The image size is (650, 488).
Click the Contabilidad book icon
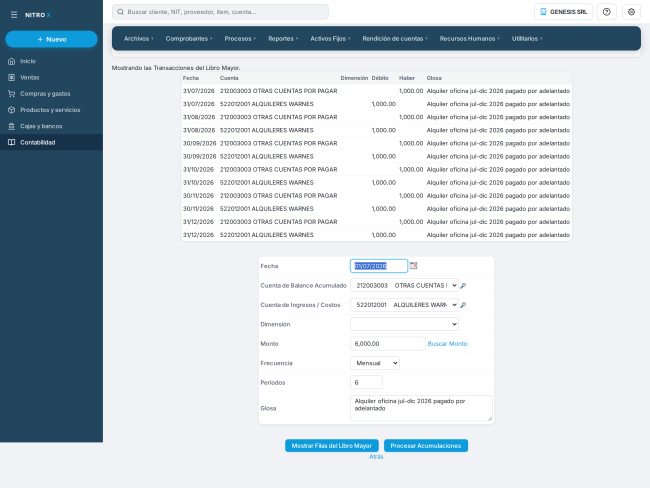[12, 142]
